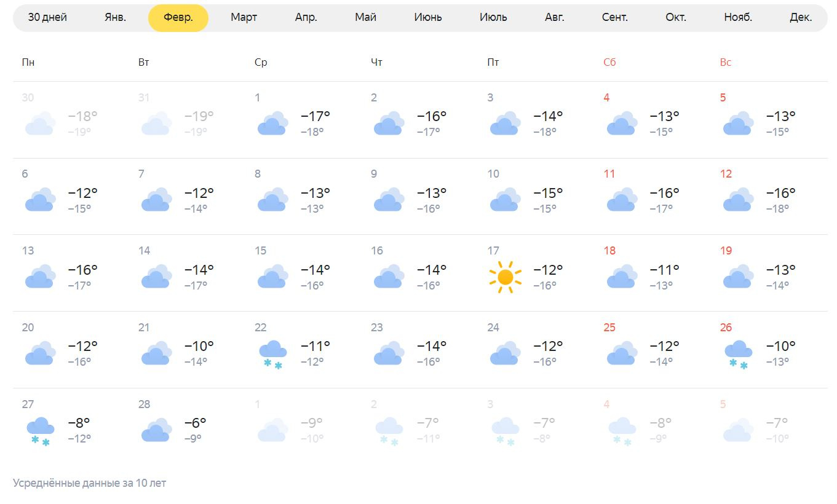Click the day number 18 Saturday
837x504 pixels.
tap(609, 251)
